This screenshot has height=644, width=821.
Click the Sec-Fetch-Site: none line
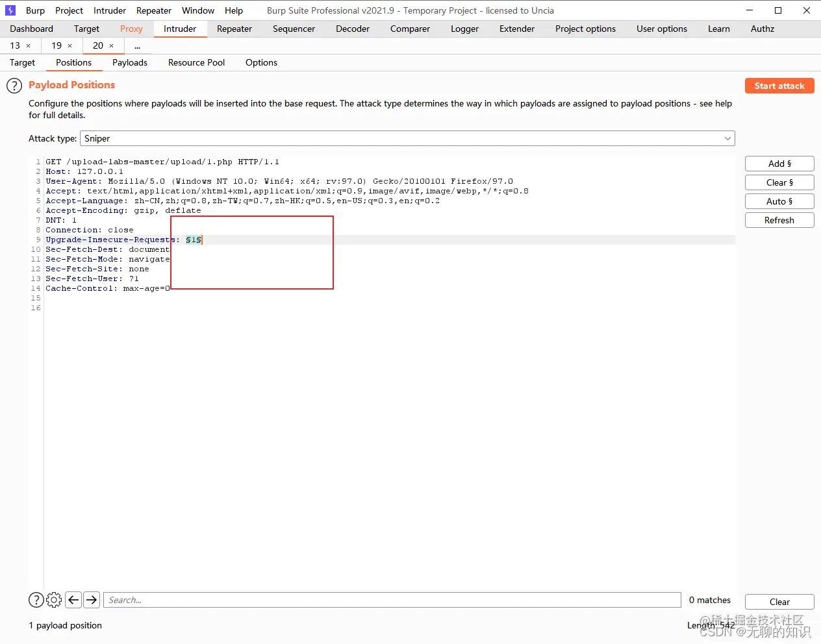click(97, 269)
